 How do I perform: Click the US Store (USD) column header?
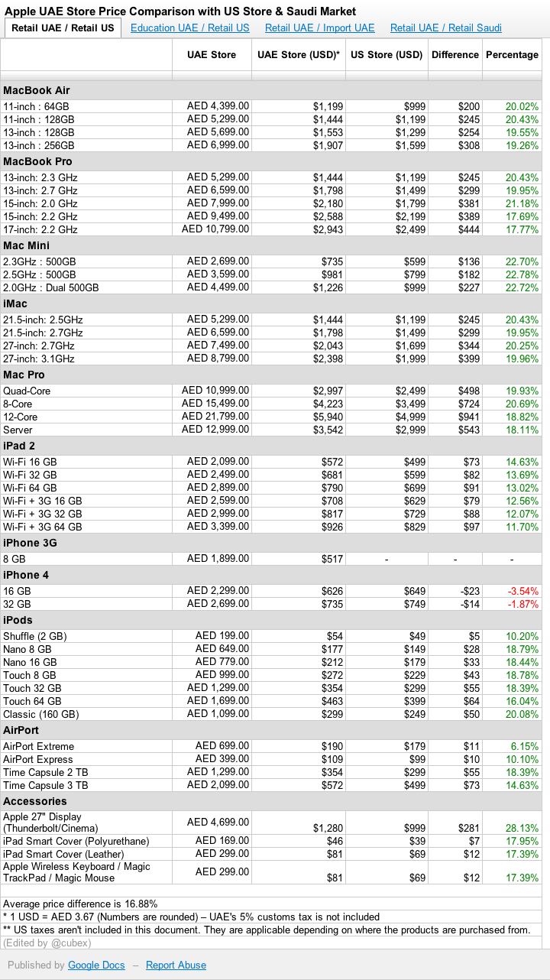387,55
